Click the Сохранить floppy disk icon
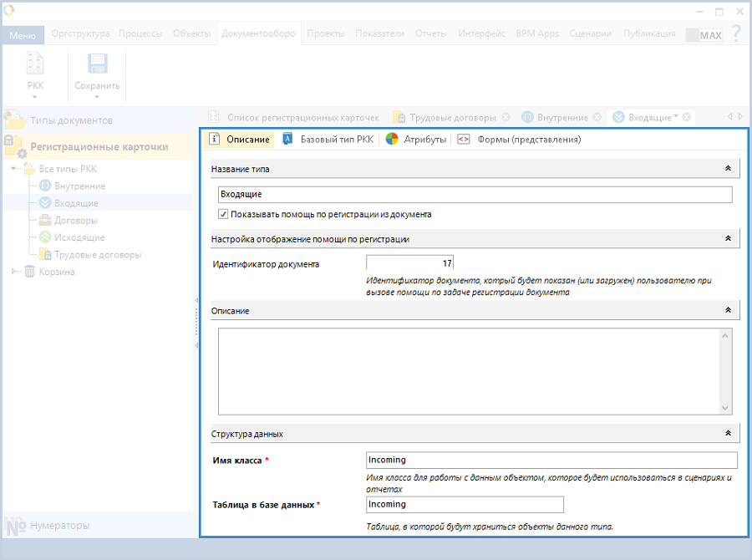Image resolution: width=752 pixels, height=560 pixels. tap(98, 67)
